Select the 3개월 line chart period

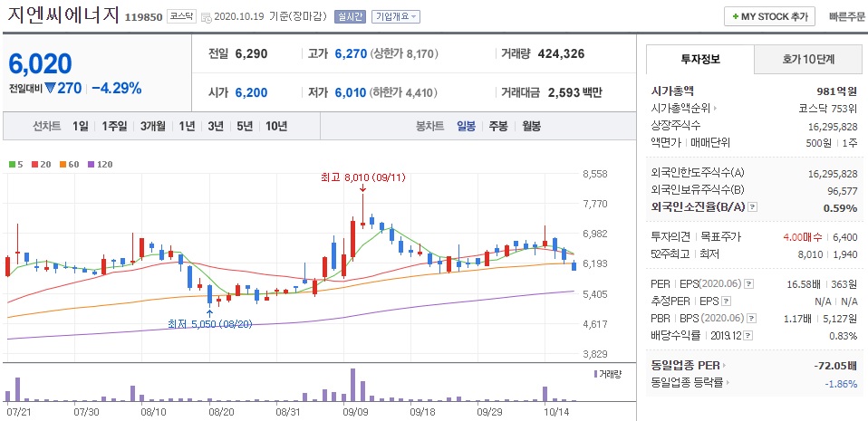153,126
